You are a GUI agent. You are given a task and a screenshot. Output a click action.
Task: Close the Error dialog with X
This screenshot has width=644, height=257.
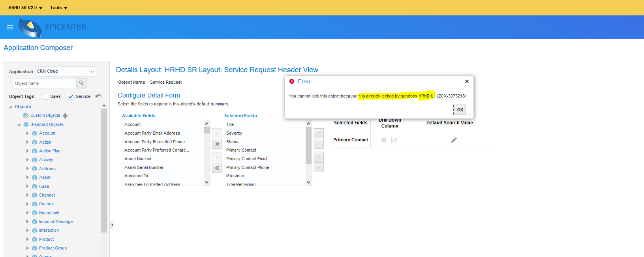click(467, 81)
